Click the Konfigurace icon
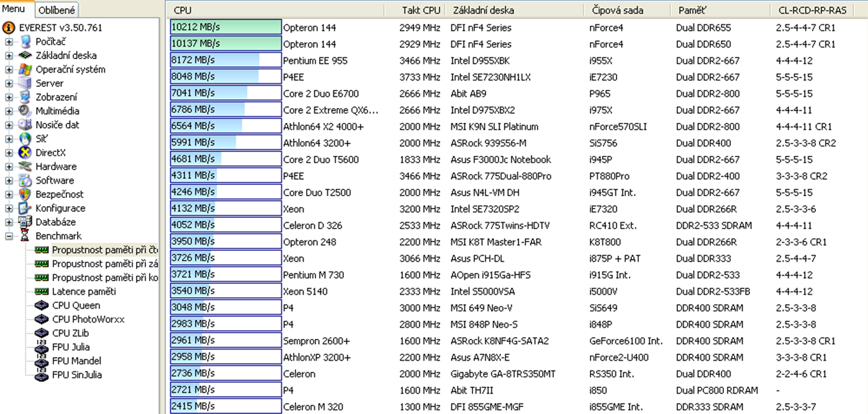The width and height of the screenshot is (868, 414). click(x=25, y=208)
